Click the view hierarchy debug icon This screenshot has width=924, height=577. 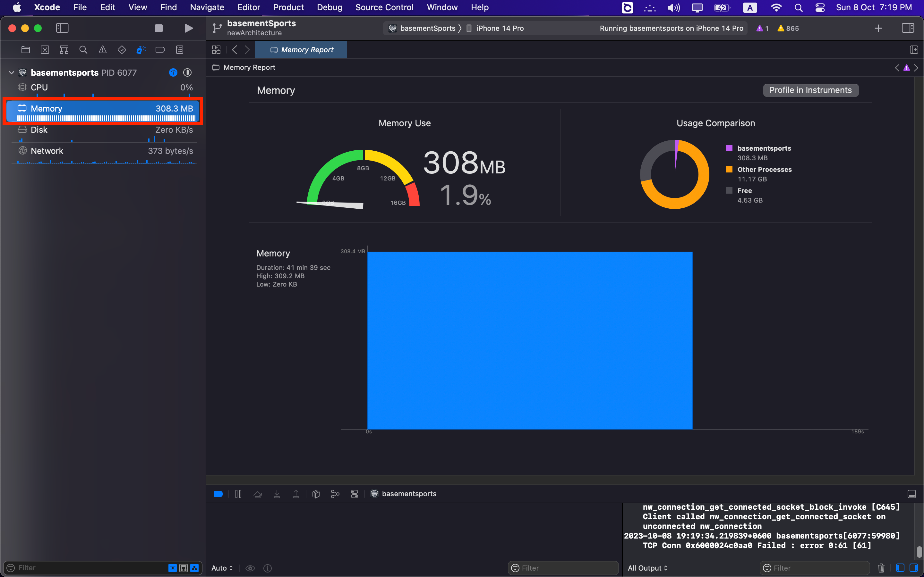pos(317,493)
